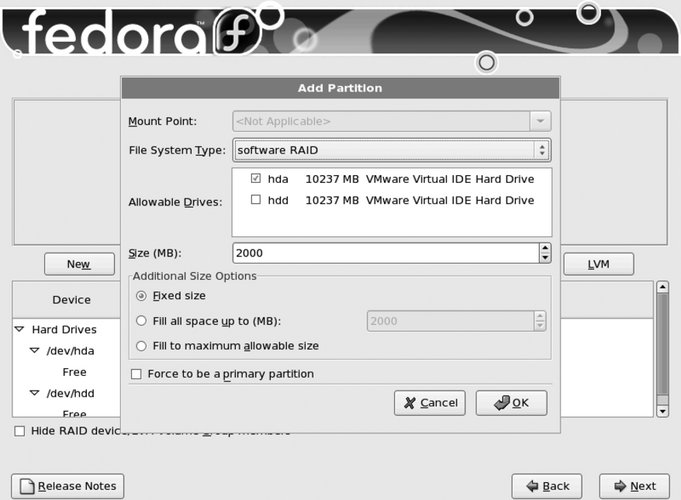Increase Size (MB) with the up arrow
Image resolution: width=681 pixels, height=500 pixels.
545,249
